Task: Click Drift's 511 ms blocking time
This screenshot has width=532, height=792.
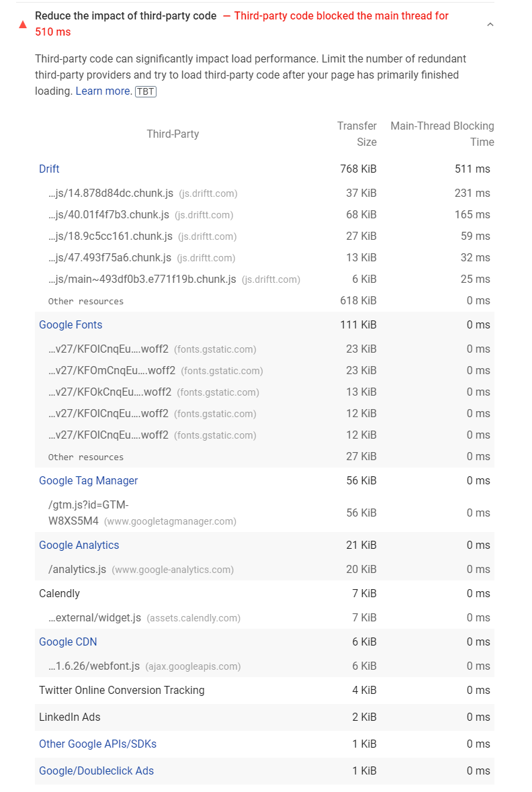Action: pyautogui.click(x=472, y=169)
